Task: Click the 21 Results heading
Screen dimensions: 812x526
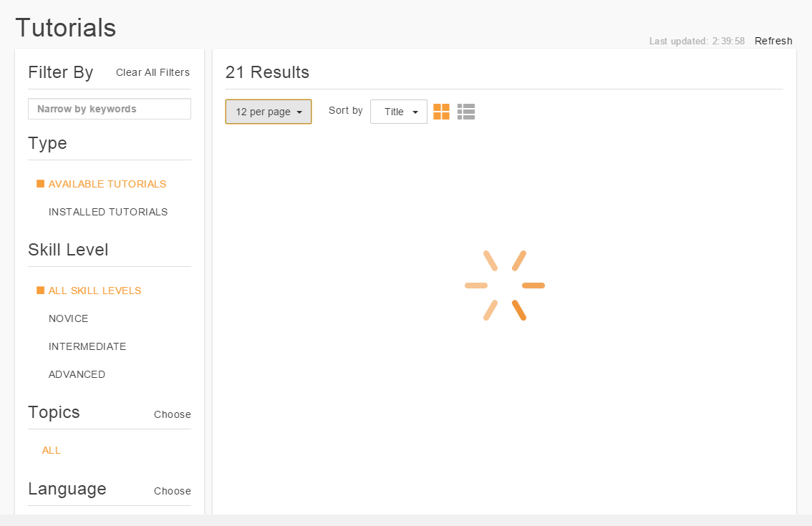Action: [x=266, y=72]
